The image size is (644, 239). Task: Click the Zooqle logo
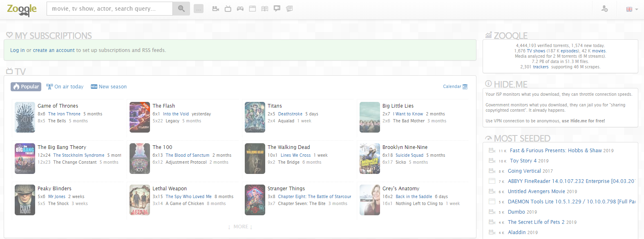point(22,9)
